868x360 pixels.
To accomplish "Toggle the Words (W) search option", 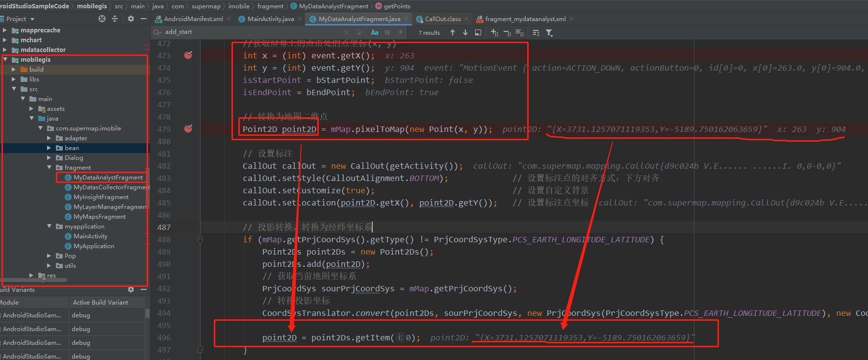I will pos(387,32).
